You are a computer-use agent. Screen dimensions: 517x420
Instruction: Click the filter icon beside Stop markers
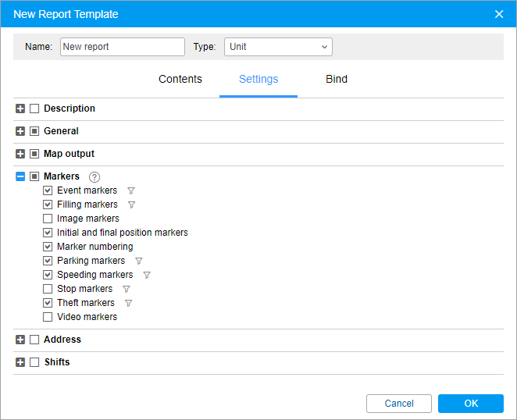[127, 289]
